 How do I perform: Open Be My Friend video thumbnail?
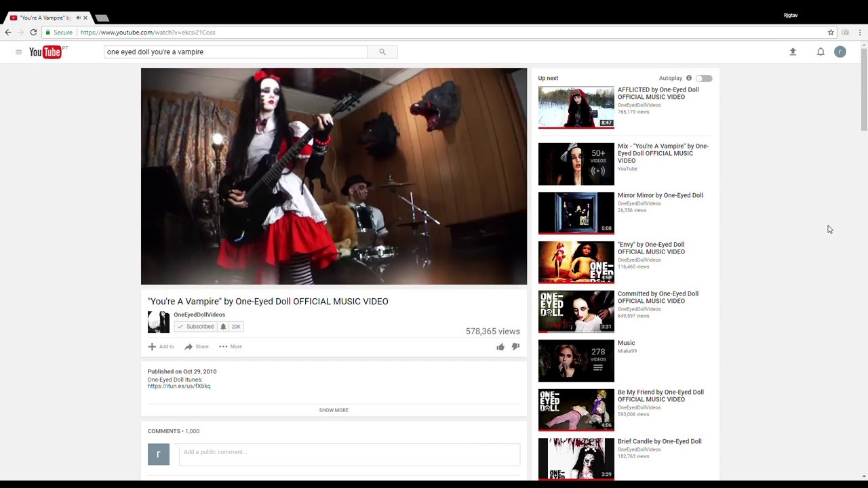pyautogui.click(x=576, y=410)
